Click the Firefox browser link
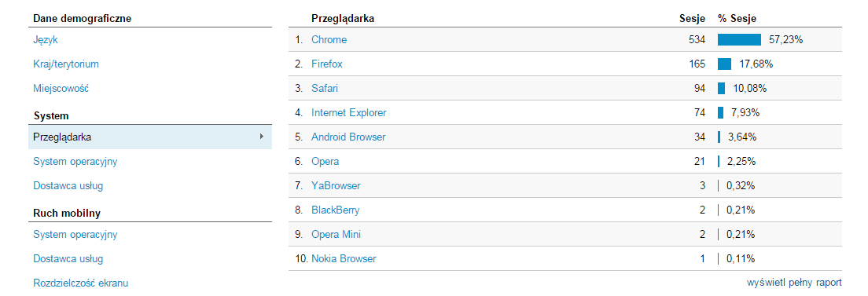Viewport: 868px width, 296px height. coord(326,64)
